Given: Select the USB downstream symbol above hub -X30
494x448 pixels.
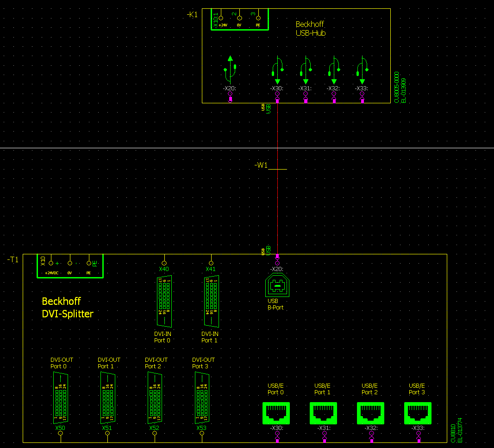Looking at the screenshot, I should (278, 69).
